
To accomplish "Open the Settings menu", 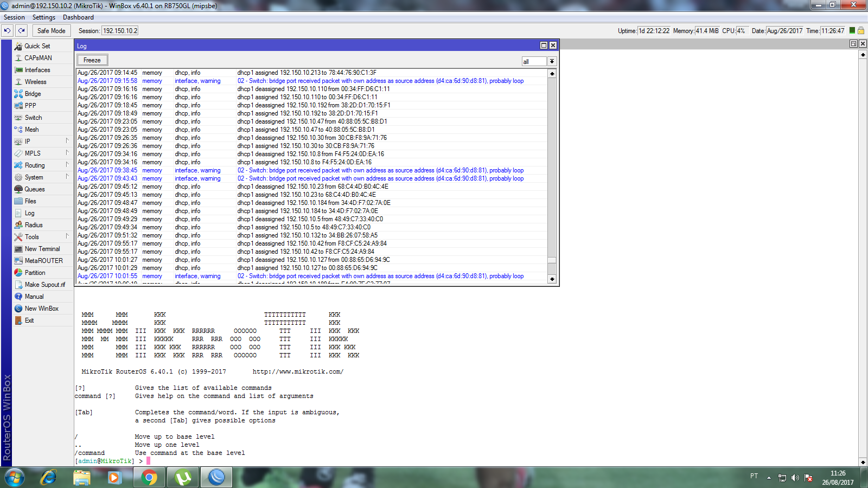I will click(x=44, y=17).
